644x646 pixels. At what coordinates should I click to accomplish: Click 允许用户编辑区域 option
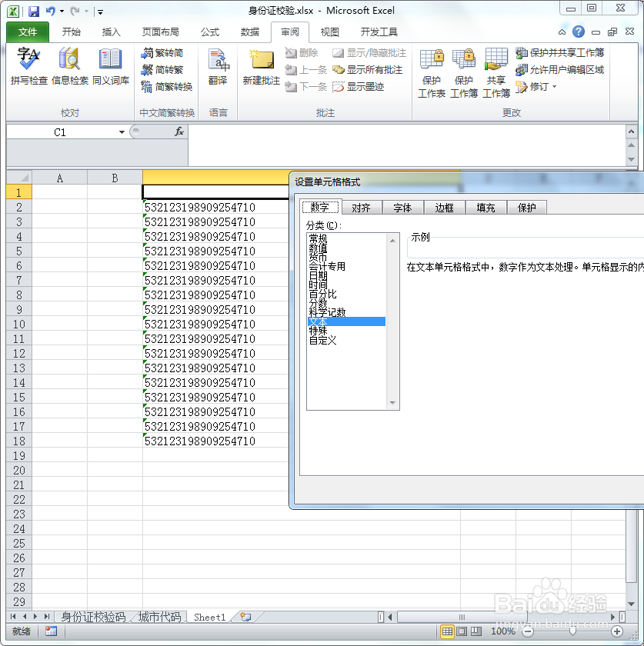pos(560,70)
